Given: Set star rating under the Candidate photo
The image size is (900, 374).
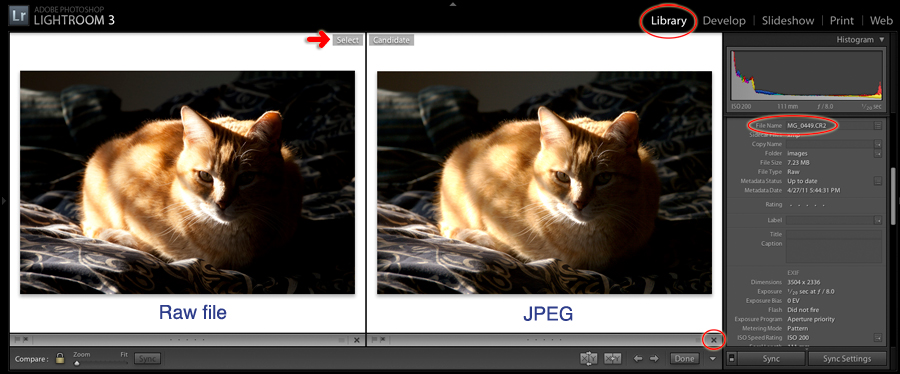Looking at the screenshot, I should coord(544,340).
